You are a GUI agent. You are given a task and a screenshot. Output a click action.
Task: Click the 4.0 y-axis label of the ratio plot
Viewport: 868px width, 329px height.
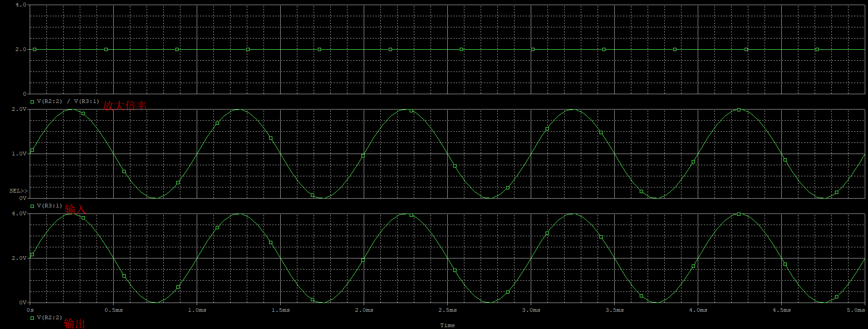21,5
